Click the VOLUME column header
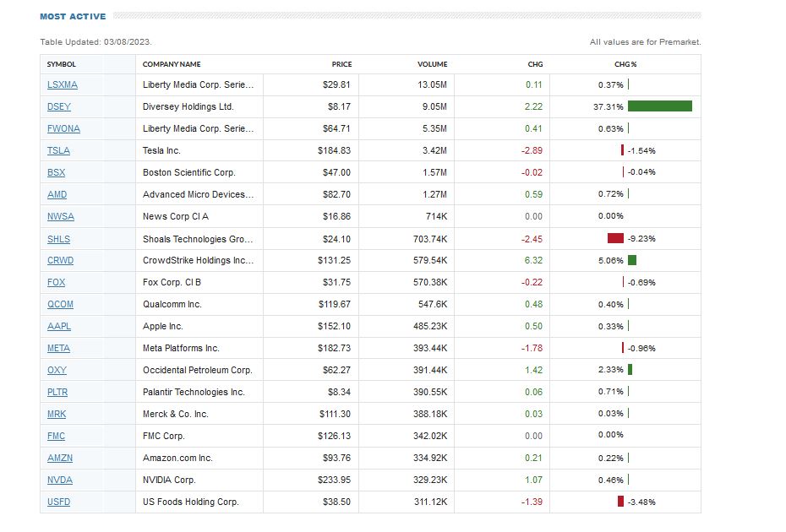Screen dimensions: 786x532 [x=432, y=64]
